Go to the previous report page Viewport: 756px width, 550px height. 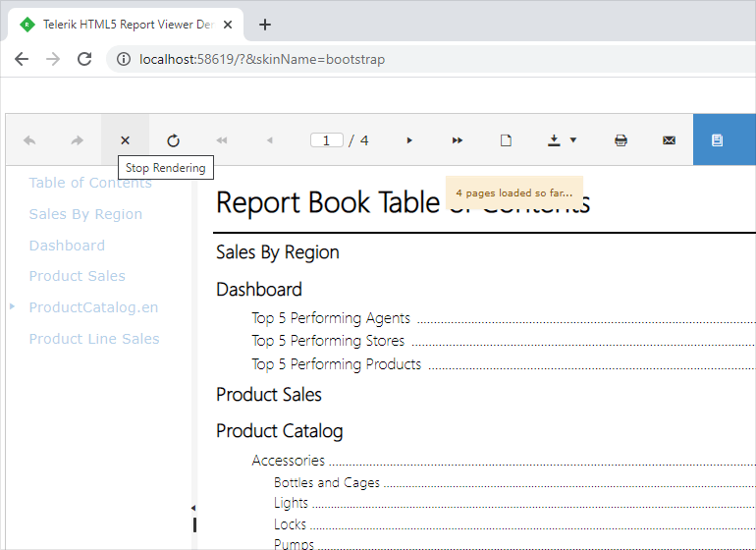(270, 140)
